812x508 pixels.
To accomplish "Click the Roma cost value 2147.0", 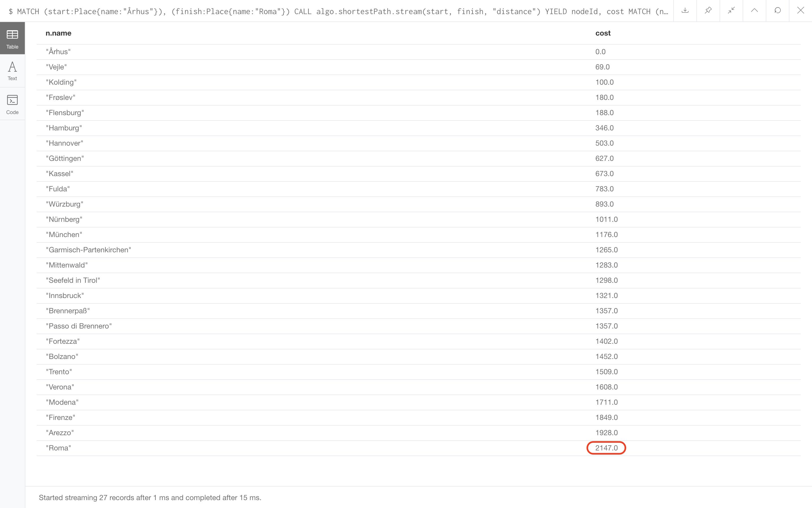I will pos(606,448).
